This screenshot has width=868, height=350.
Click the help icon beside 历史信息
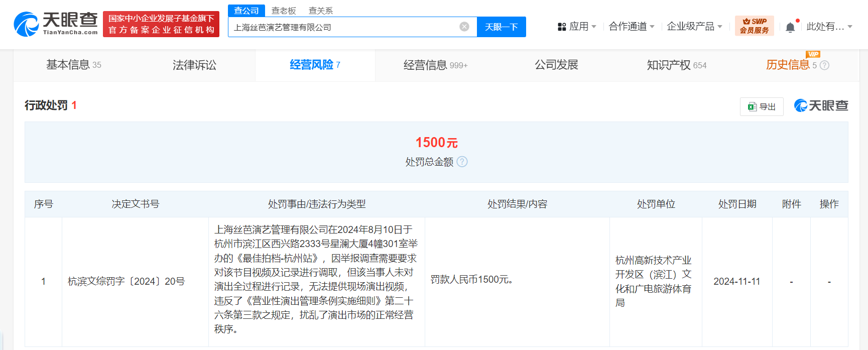tap(824, 65)
